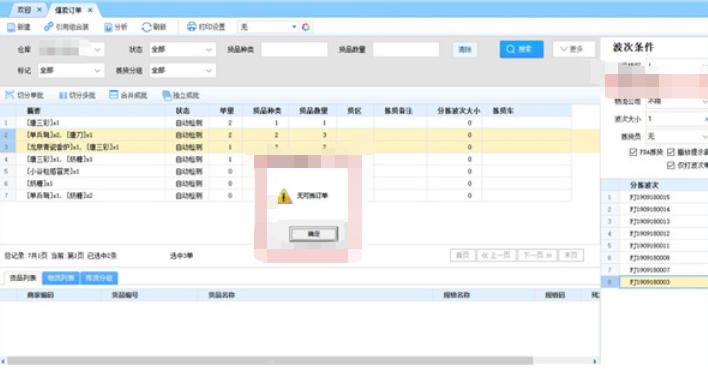
Task: Click the 拣货备注 column header
Action: pos(398,111)
